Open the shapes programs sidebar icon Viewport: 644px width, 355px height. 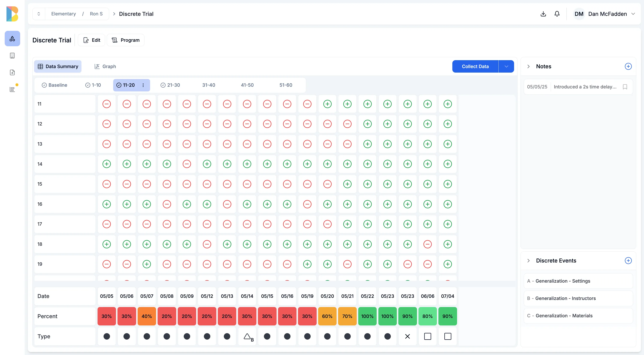[12, 39]
